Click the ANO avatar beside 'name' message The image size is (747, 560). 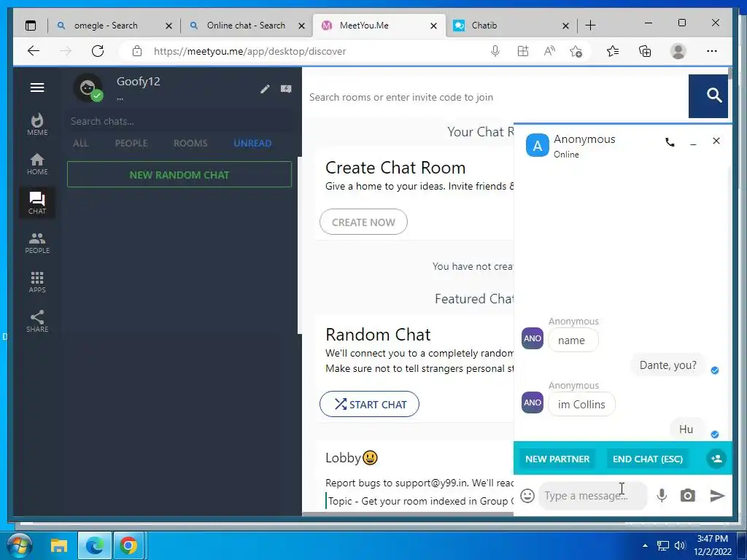click(x=533, y=338)
